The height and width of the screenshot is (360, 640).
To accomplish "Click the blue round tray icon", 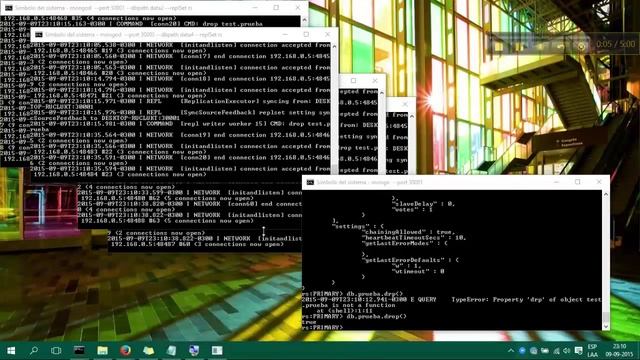I will [522, 351].
